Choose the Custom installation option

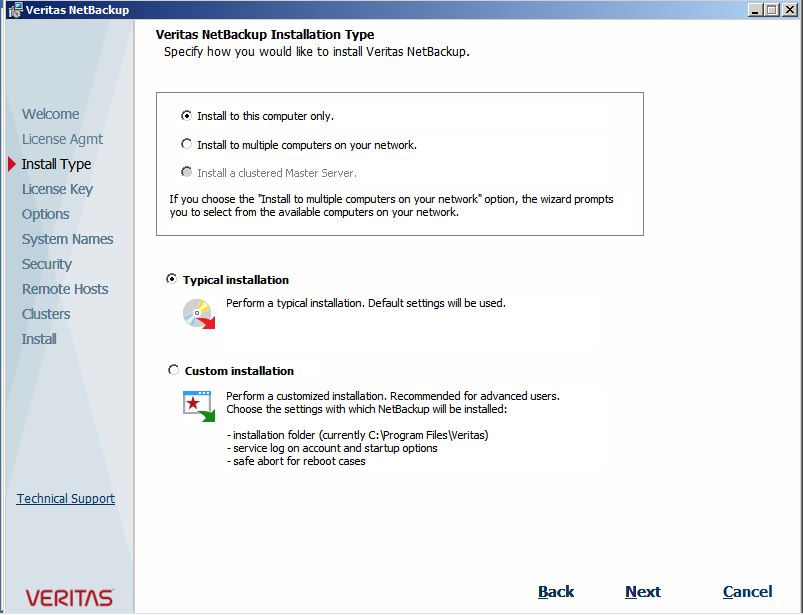pos(172,369)
